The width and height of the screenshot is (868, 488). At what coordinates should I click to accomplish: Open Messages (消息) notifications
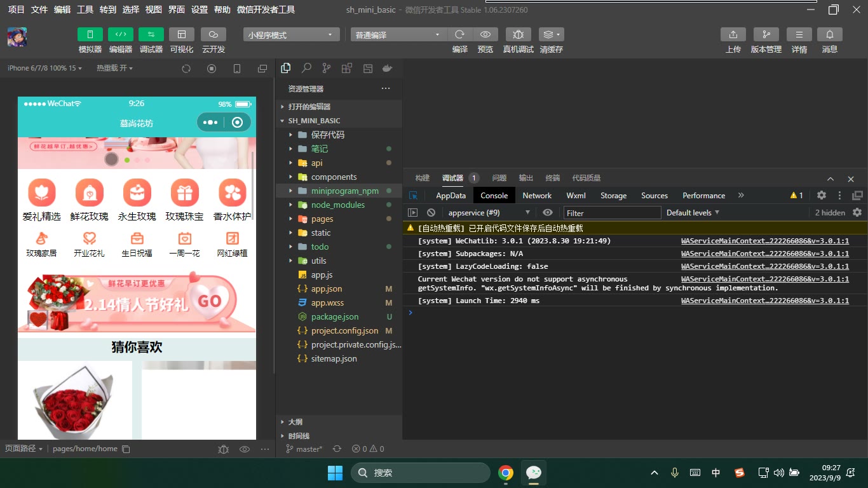tap(830, 34)
